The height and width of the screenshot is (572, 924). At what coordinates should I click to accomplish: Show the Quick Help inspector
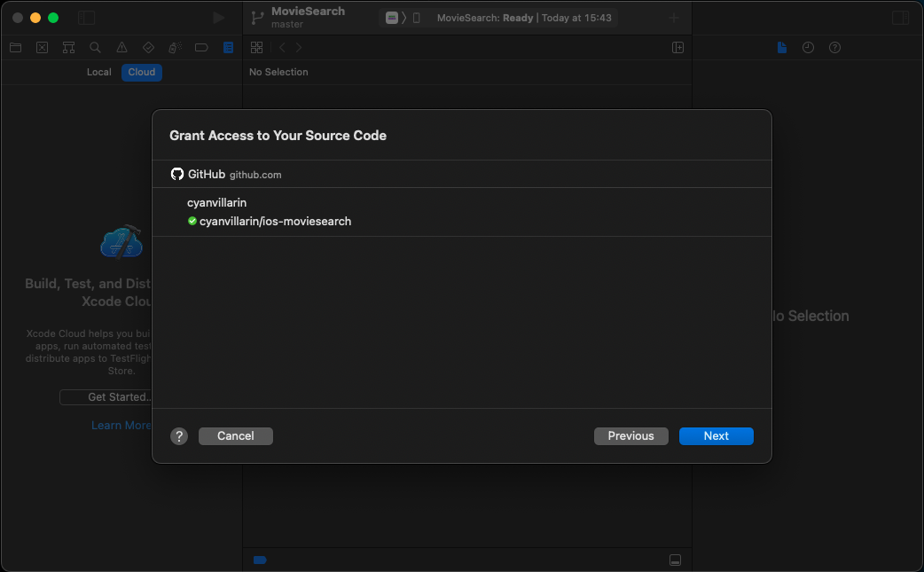(834, 48)
